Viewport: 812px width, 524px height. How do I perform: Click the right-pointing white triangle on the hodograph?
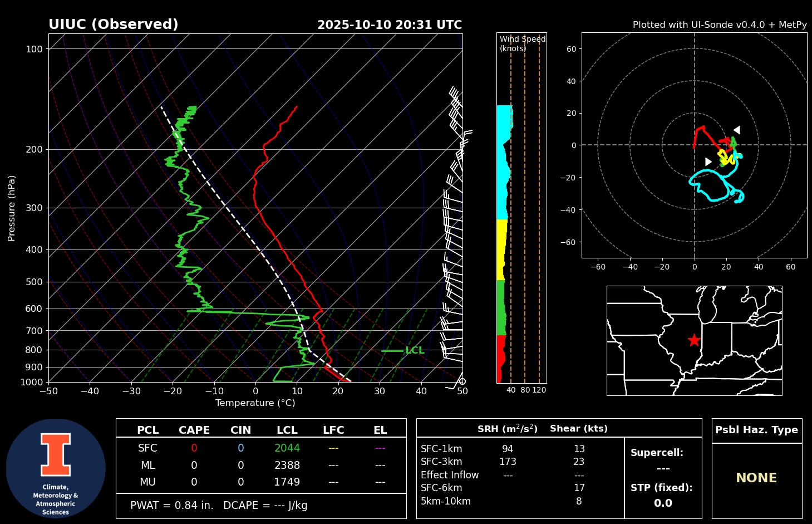click(708, 161)
